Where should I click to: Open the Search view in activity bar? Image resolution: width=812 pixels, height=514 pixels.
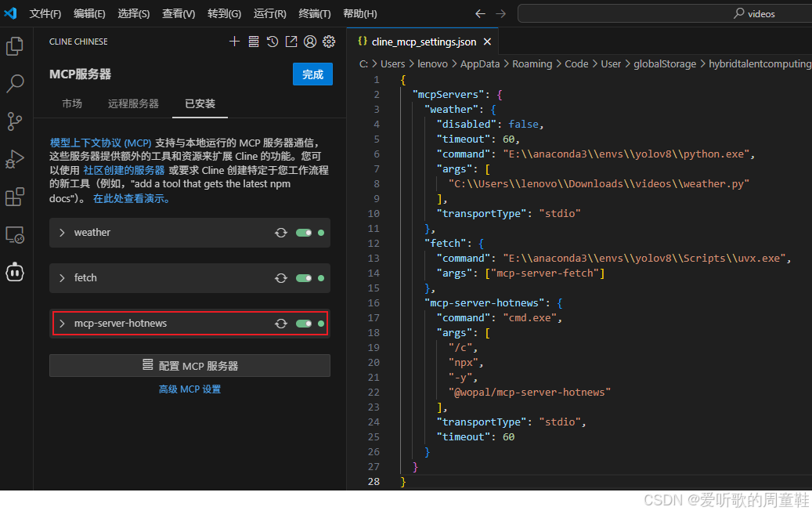(x=15, y=83)
